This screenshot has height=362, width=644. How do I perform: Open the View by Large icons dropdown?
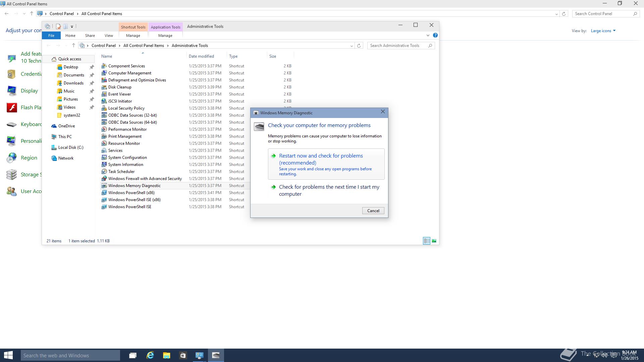[x=603, y=31]
